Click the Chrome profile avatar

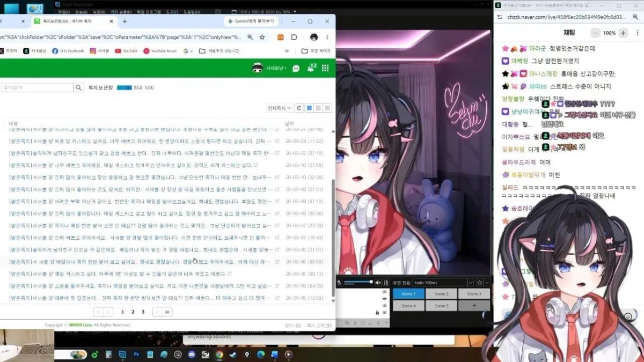point(314,37)
